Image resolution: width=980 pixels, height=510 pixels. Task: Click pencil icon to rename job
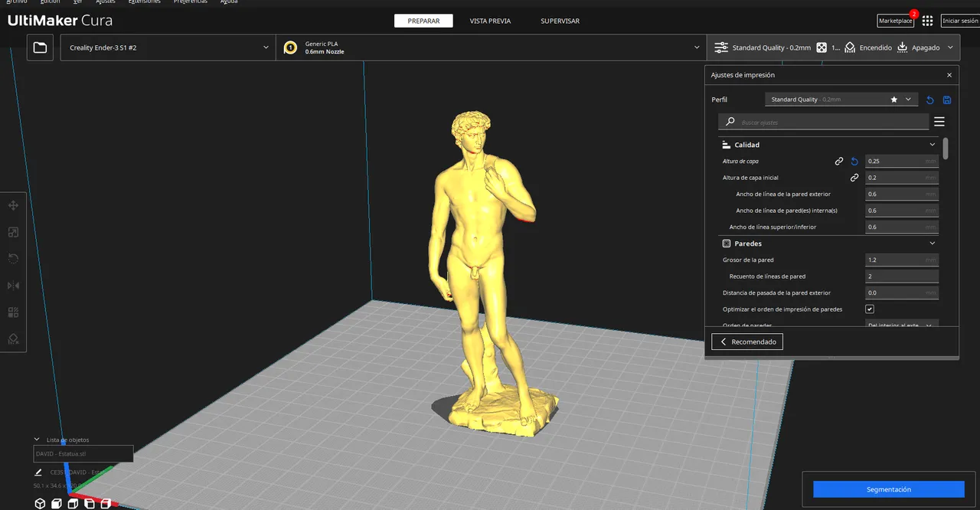tap(38, 472)
